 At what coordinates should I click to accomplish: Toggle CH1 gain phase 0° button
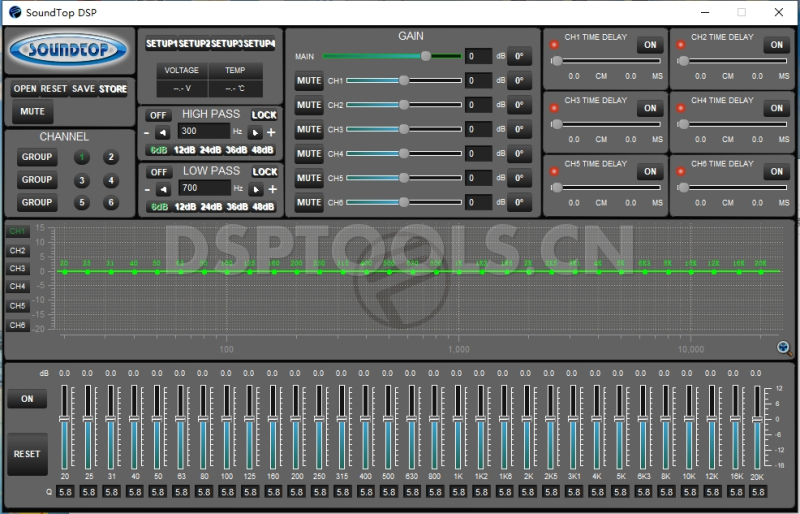click(x=519, y=81)
